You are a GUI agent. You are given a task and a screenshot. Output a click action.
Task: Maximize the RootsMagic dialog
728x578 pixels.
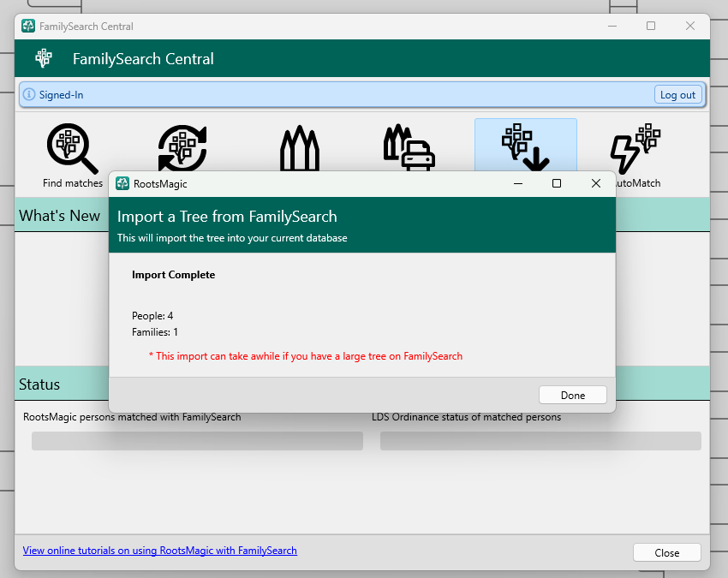pyautogui.click(x=557, y=183)
